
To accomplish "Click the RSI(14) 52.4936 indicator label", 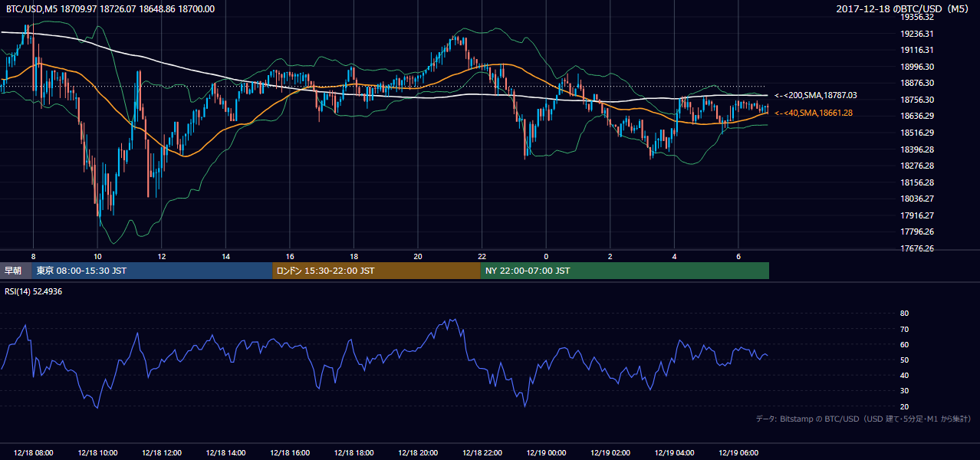I will (34, 291).
